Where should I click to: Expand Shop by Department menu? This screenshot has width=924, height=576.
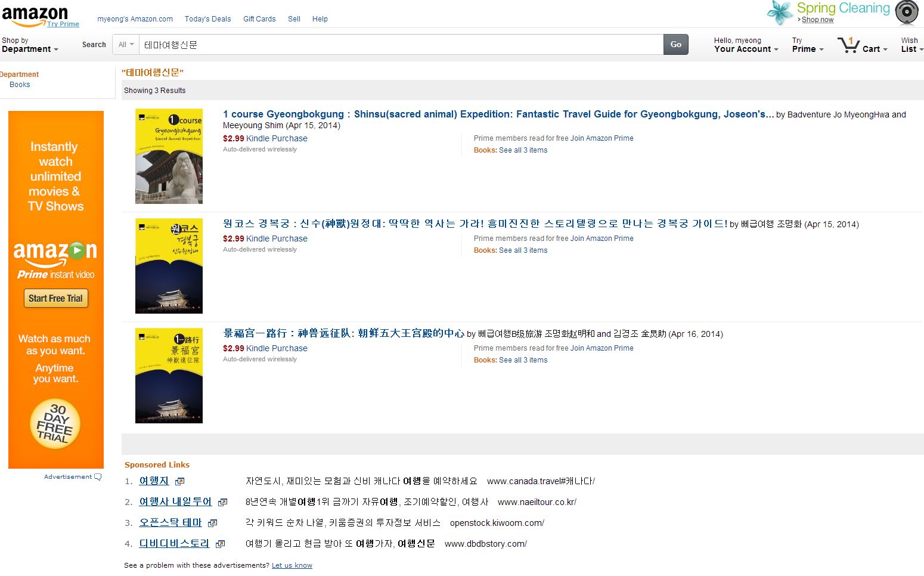[x=30, y=45]
